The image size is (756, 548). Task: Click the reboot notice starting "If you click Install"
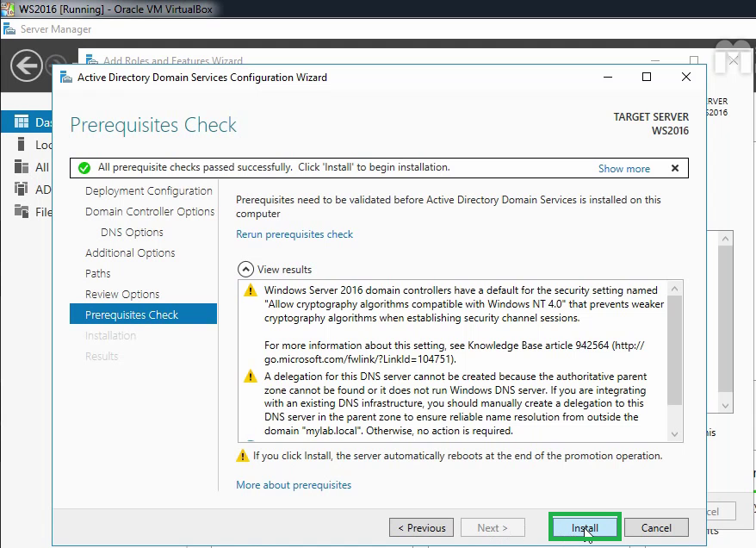click(457, 456)
